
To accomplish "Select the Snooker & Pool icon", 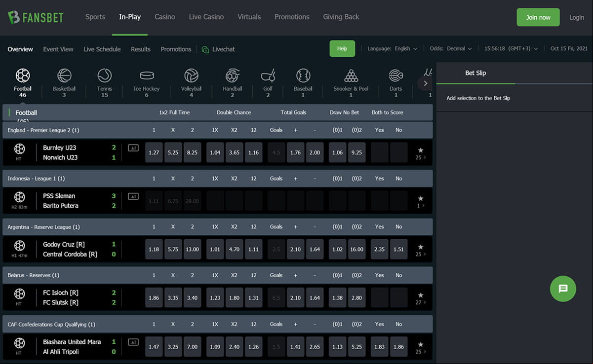I will (x=351, y=75).
